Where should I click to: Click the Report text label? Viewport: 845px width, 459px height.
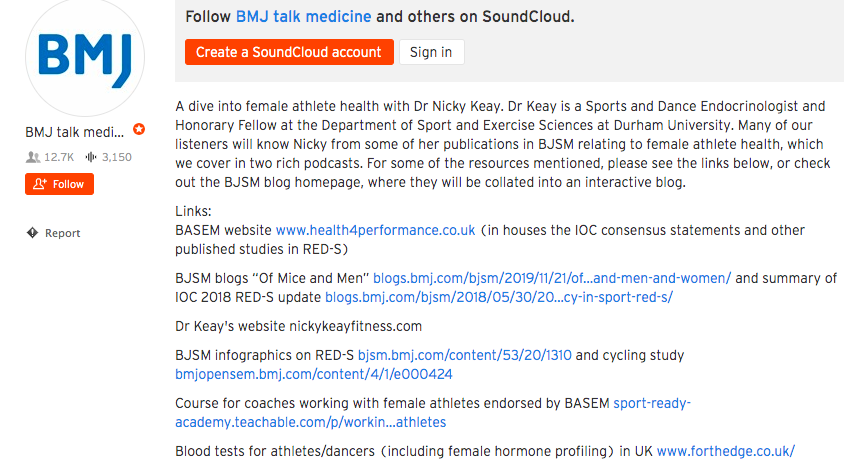[x=62, y=233]
